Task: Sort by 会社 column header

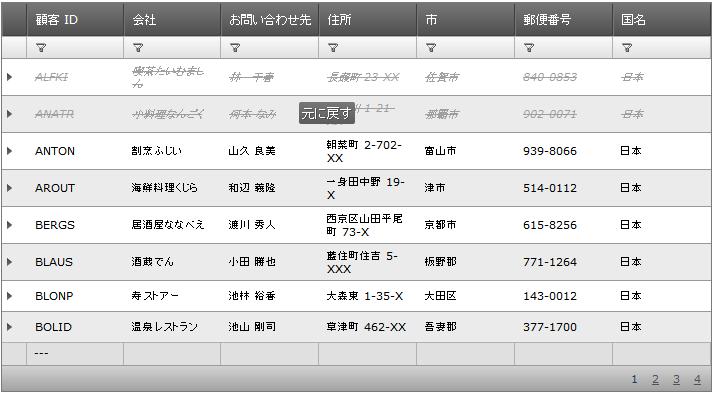Action: (x=172, y=20)
